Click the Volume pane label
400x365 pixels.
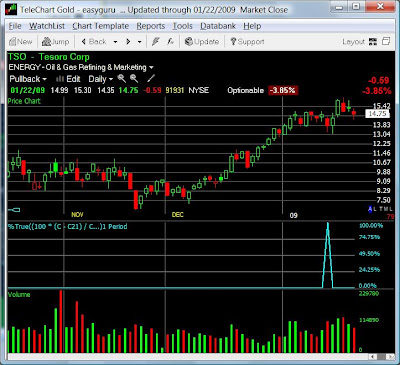click(19, 295)
